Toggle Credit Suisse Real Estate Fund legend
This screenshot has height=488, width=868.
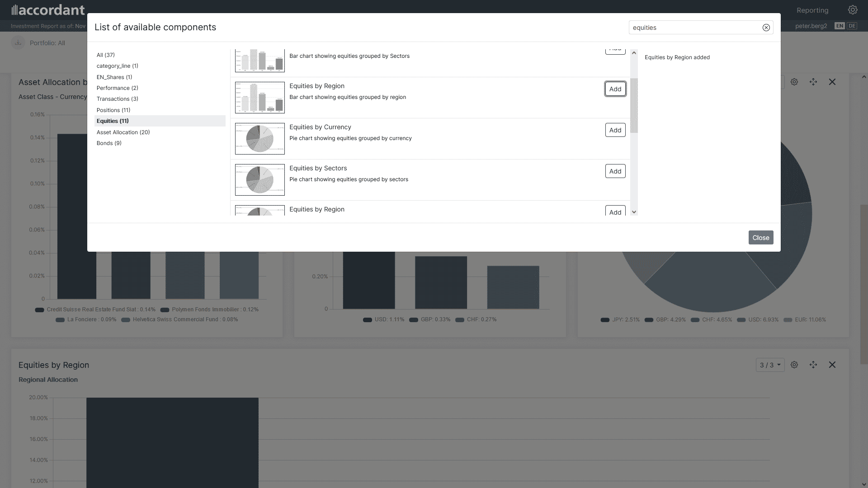95,310
